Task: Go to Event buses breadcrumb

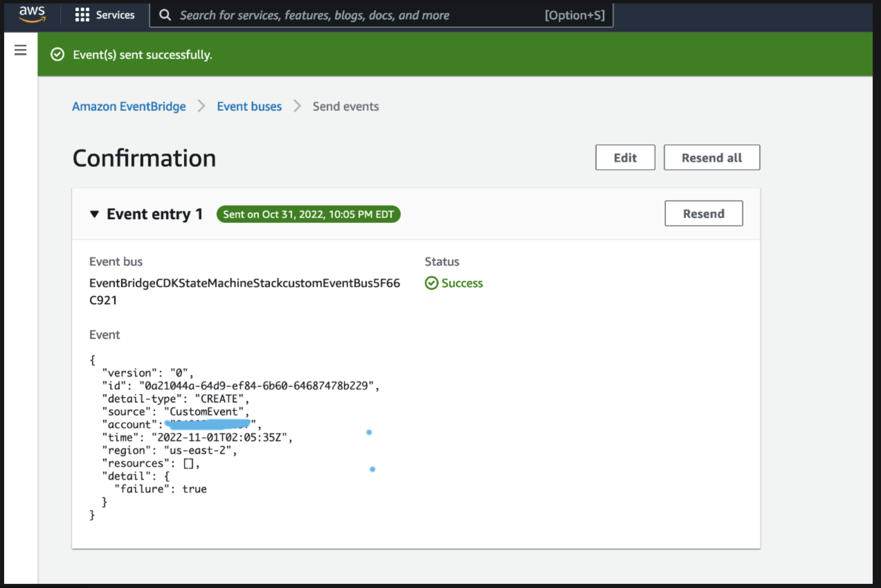Action: tap(249, 107)
